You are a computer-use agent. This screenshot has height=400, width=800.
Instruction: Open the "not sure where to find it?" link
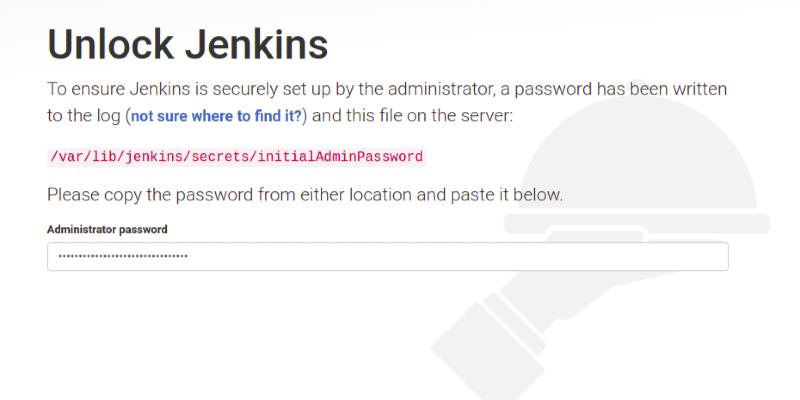coord(217,116)
